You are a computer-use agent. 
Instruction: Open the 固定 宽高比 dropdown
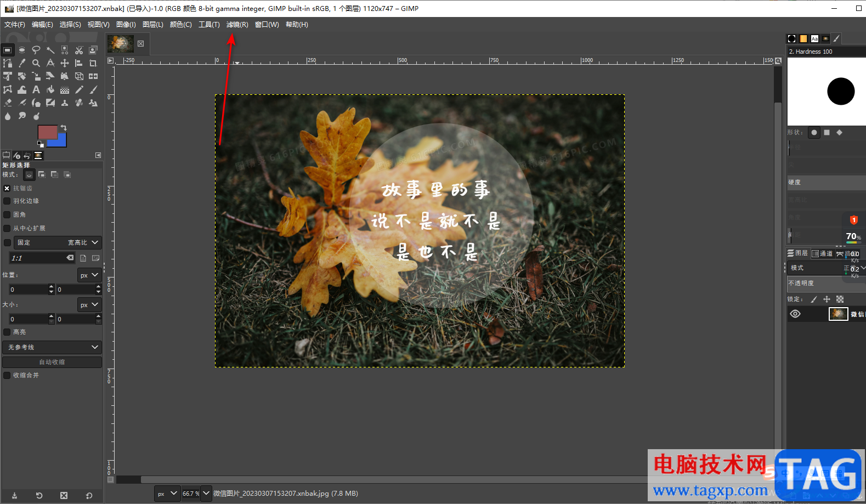pos(58,242)
